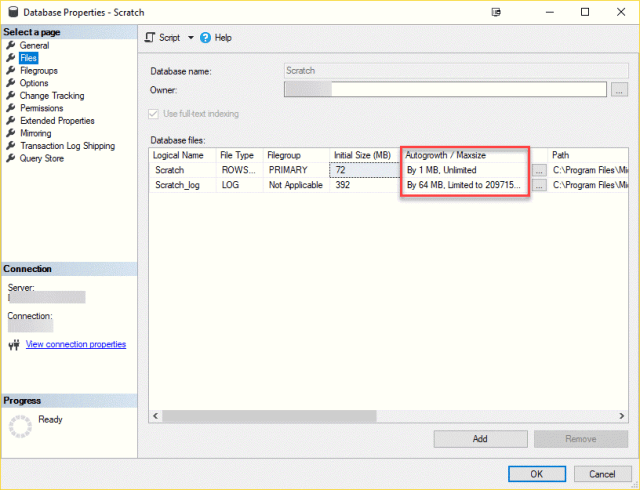The width and height of the screenshot is (640, 490).
Task: Click the File Type column header
Action: [237, 155]
